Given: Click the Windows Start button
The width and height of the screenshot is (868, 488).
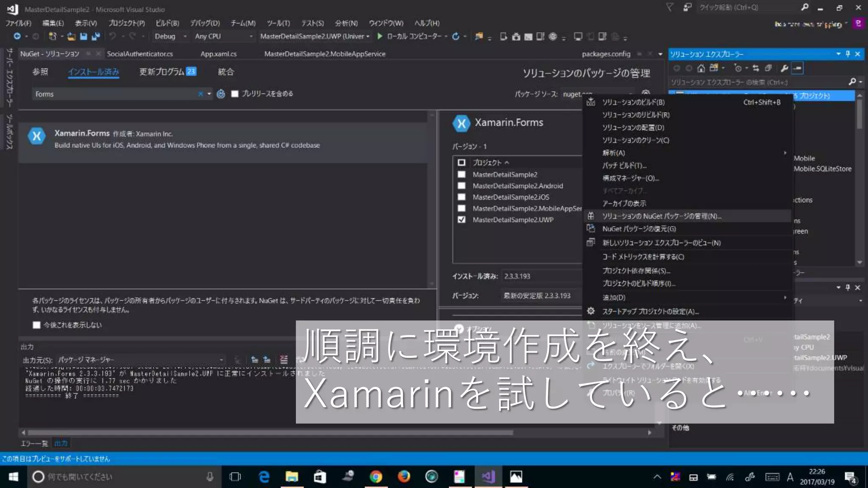Looking at the screenshot, I should click(13, 477).
